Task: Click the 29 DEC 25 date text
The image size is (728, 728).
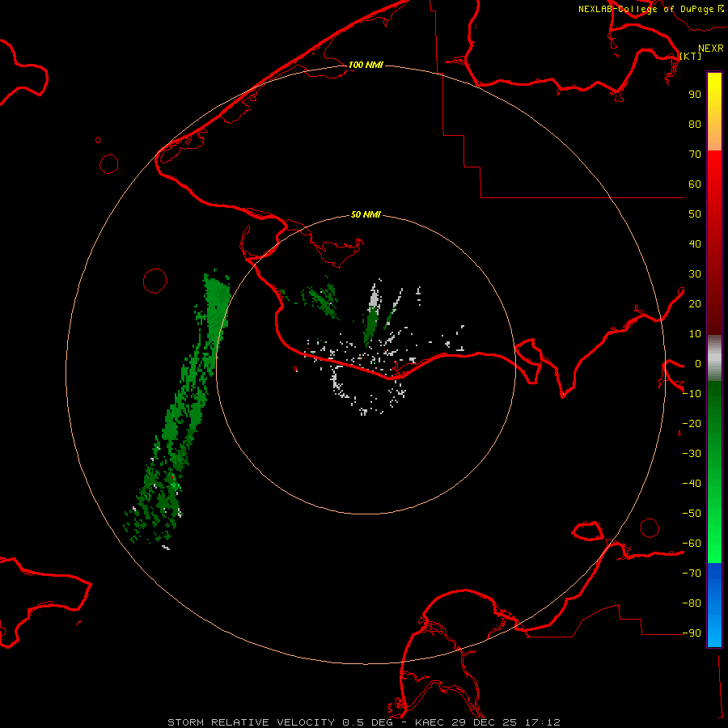Action: 485,722
